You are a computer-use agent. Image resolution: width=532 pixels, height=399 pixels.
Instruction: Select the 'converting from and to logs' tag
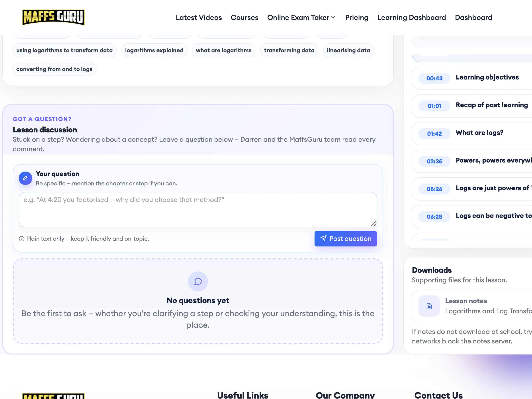(x=54, y=69)
